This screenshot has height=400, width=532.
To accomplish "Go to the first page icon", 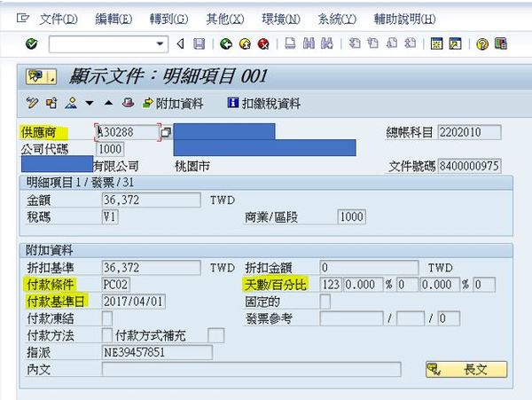I will click(355, 43).
